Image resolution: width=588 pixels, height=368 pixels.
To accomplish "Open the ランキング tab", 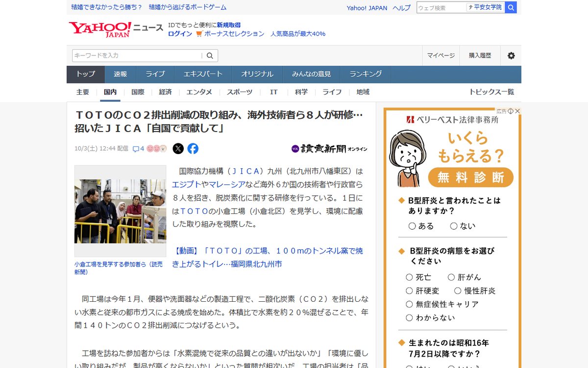I will [366, 74].
